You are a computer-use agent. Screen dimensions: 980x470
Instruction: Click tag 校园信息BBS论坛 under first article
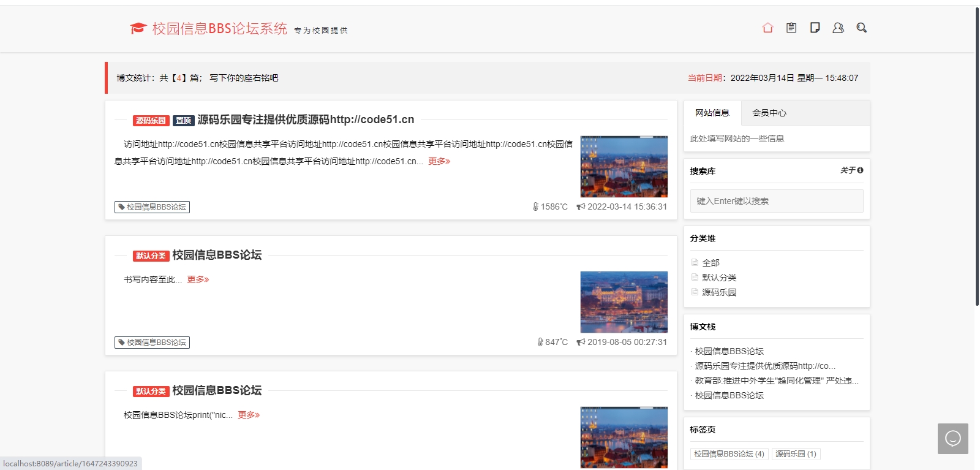point(152,207)
